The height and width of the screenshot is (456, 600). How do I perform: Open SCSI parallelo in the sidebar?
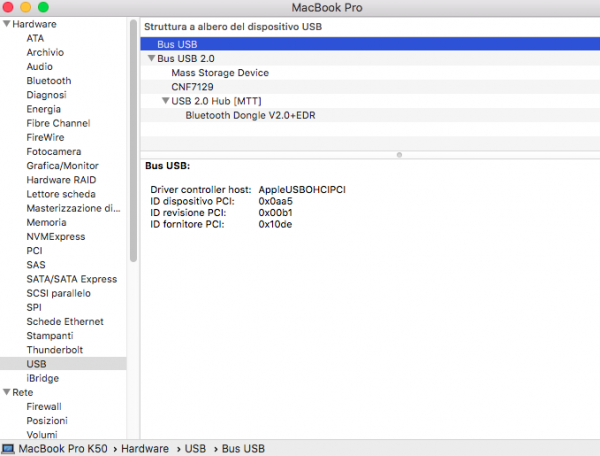tap(59, 293)
